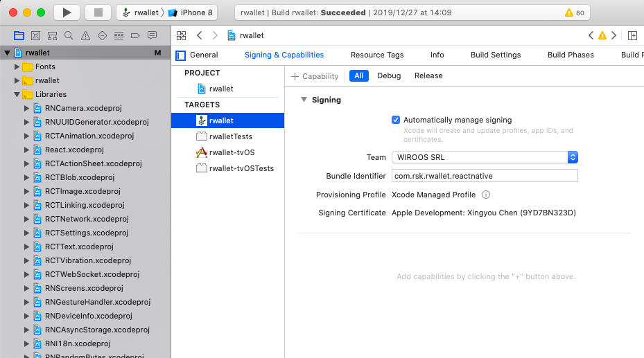Open the Build Settings tab
The width and height of the screenshot is (644, 358).
coord(496,55)
